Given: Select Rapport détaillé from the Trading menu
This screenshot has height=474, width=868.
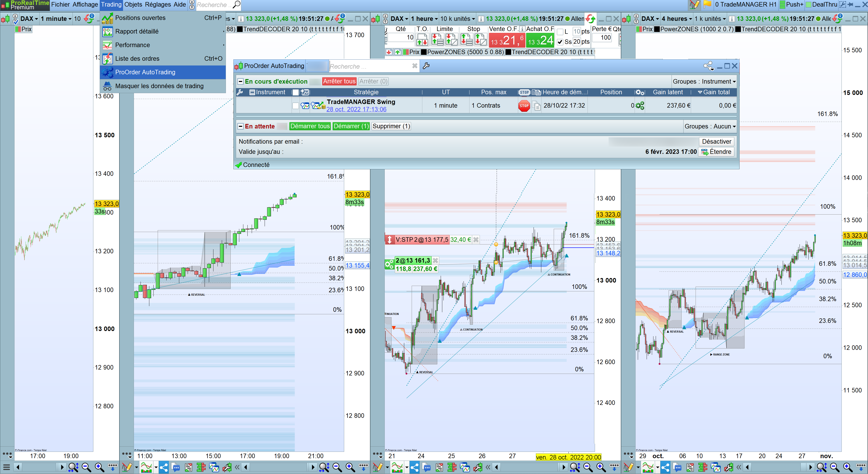Looking at the screenshot, I should coord(163,31).
